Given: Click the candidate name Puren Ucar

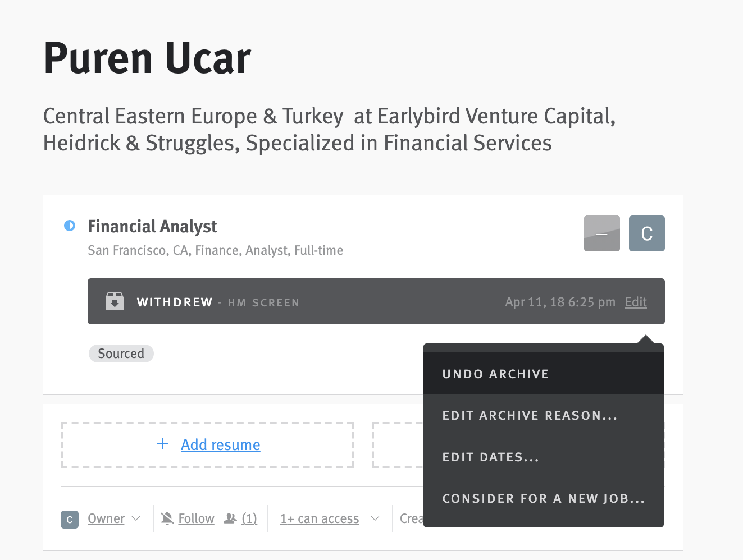Looking at the screenshot, I should (x=147, y=58).
